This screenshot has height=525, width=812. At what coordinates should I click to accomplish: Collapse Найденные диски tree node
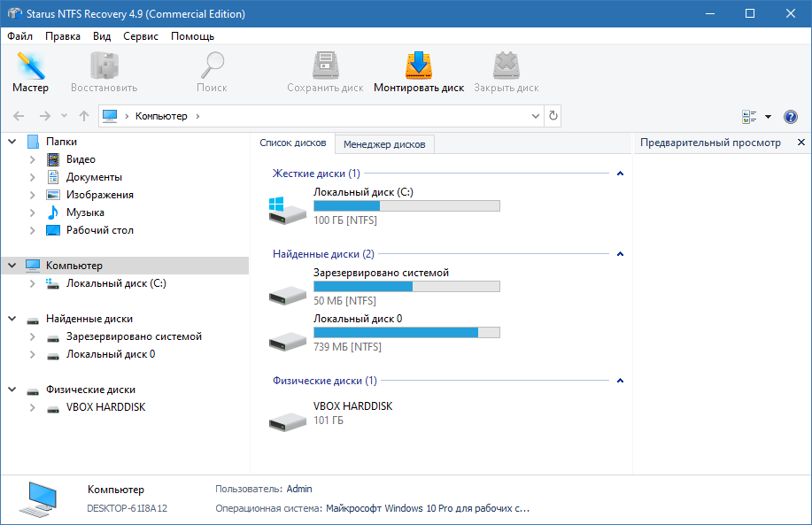pyautogui.click(x=12, y=319)
